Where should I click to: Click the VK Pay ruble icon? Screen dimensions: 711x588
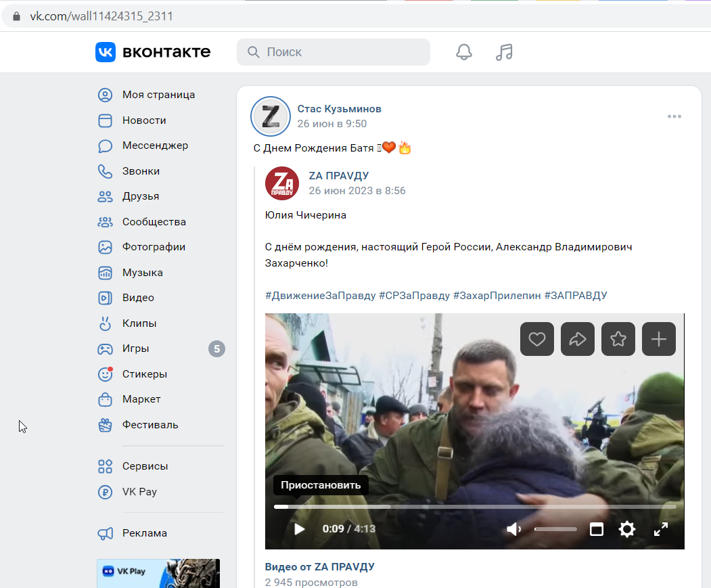coord(106,492)
